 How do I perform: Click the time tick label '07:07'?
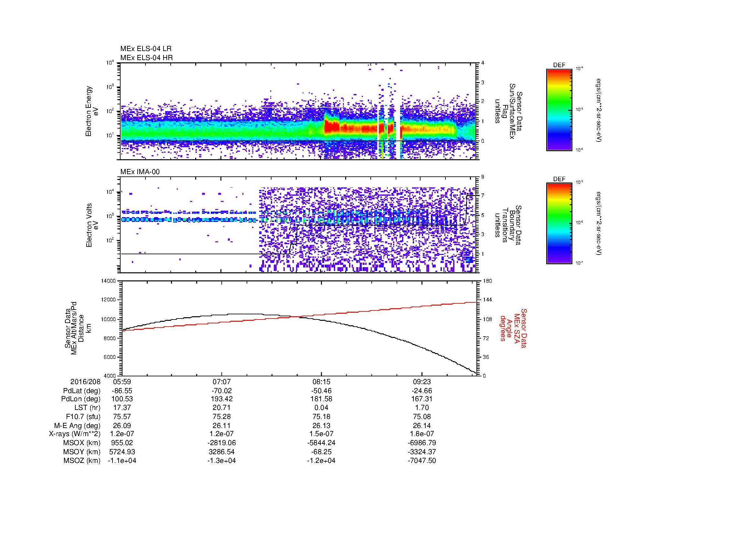click(222, 382)
